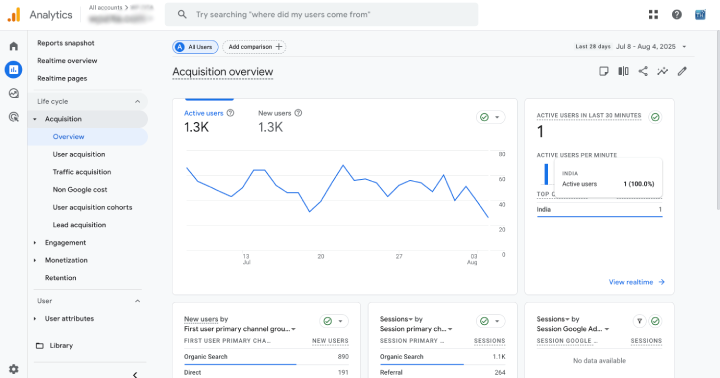
Task: Open the chart data quality dropdown
Action: (497, 117)
